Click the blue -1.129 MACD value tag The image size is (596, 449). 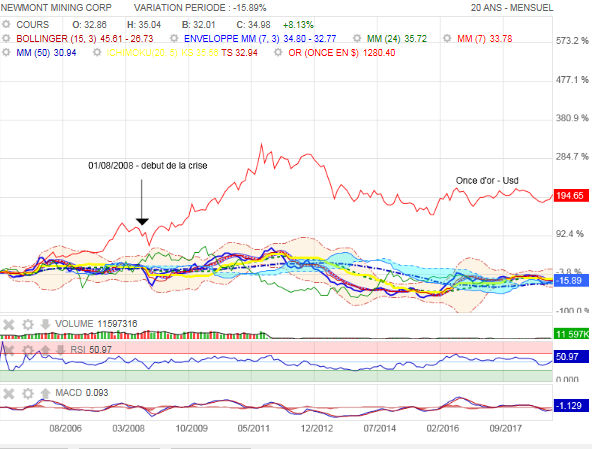(x=571, y=406)
